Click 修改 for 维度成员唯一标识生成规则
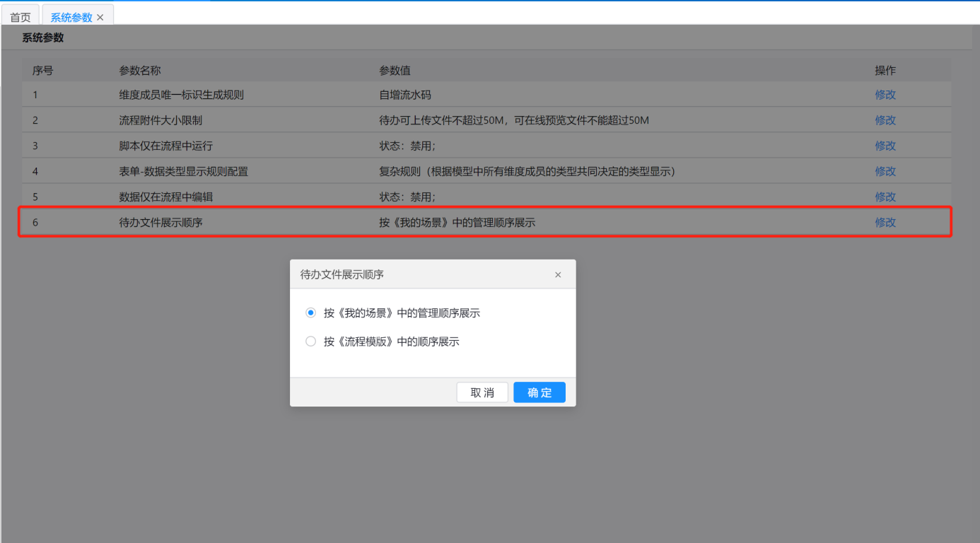The width and height of the screenshot is (980, 543). [x=885, y=95]
